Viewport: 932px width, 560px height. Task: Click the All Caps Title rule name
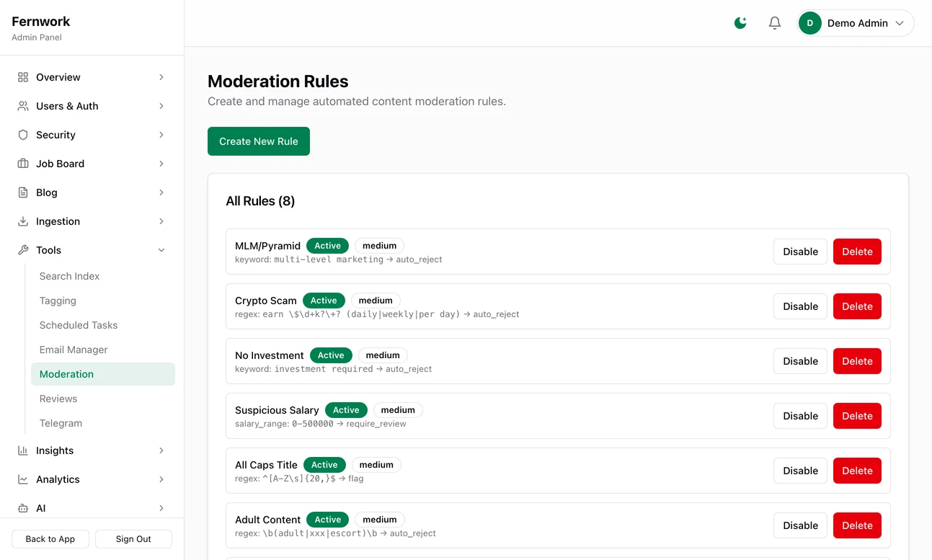click(x=266, y=465)
